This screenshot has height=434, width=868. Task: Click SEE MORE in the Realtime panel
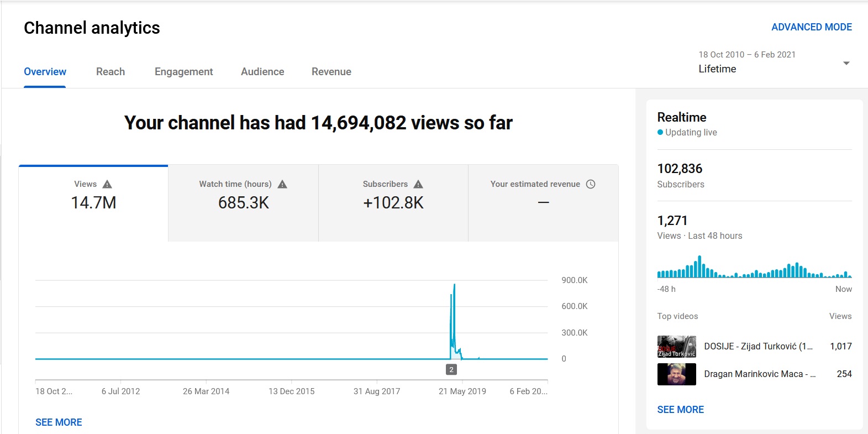point(680,410)
